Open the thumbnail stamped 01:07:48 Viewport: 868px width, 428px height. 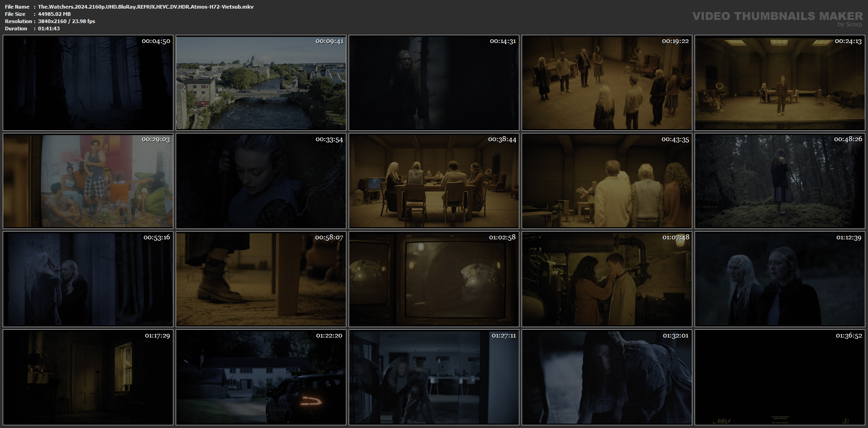click(607, 279)
